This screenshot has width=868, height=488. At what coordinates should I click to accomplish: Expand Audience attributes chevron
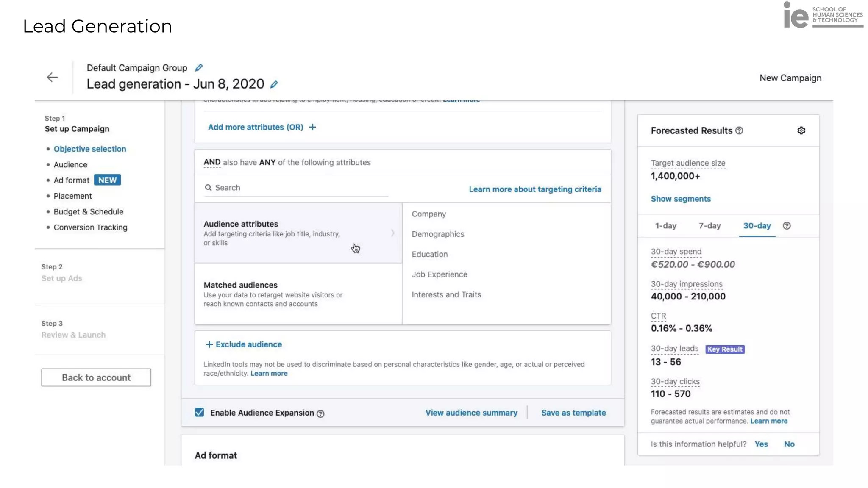pyautogui.click(x=392, y=233)
